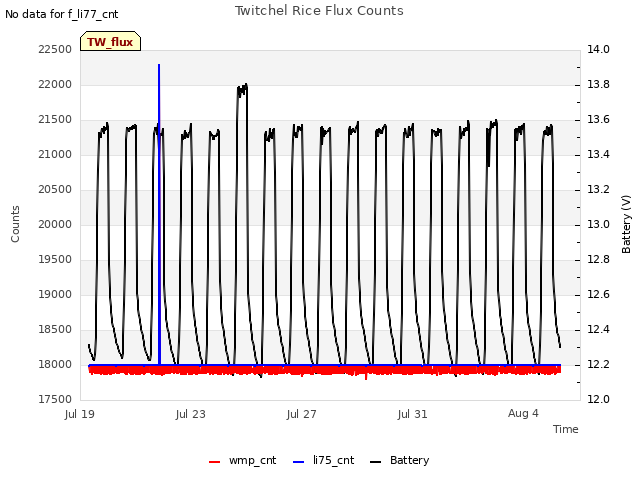Click the 22500 counts tick label
Viewport: 640px width, 480px height.
(55, 49)
